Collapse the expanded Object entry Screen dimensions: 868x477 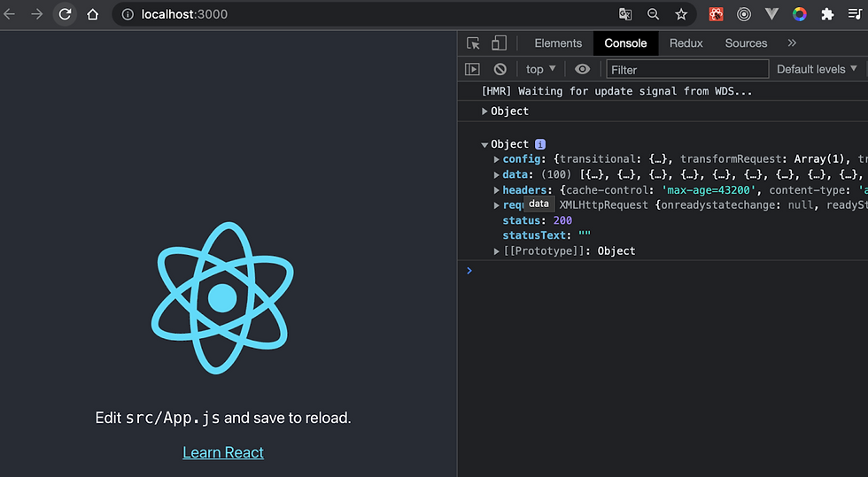click(484, 145)
